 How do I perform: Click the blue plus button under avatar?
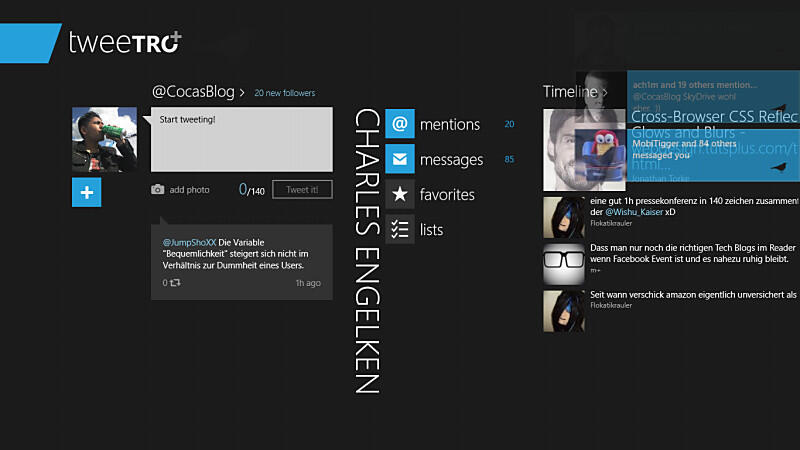[x=87, y=192]
